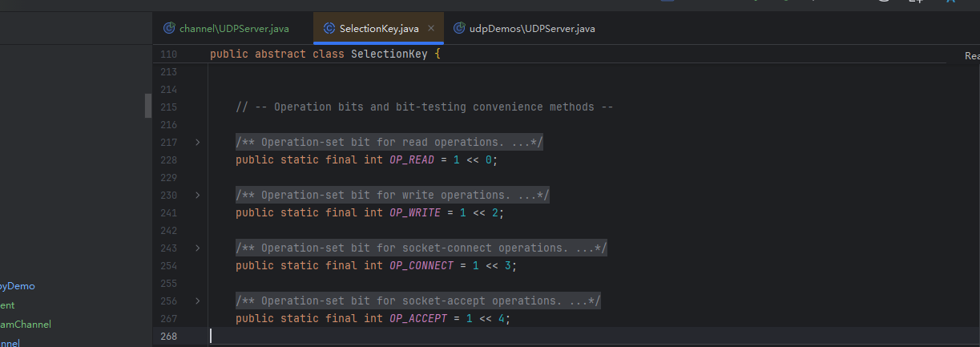The width and height of the screenshot is (980, 347).
Task: Click the shift value 3 on OP_CONNECT line
Action: click(x=508, y=266)
